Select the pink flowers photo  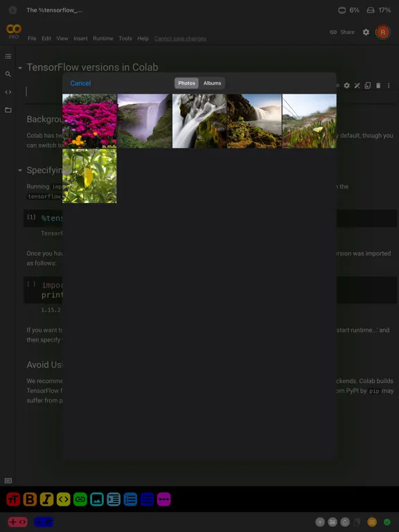pyautogui.click(x=89, y=121)
